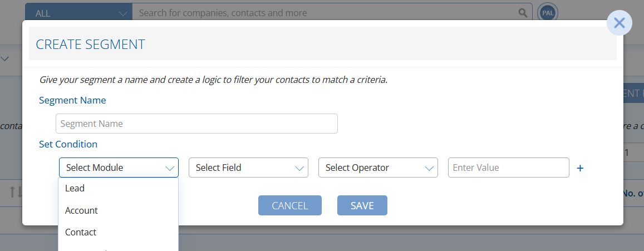Click the search magnifier icon

(x=523, y=13)
